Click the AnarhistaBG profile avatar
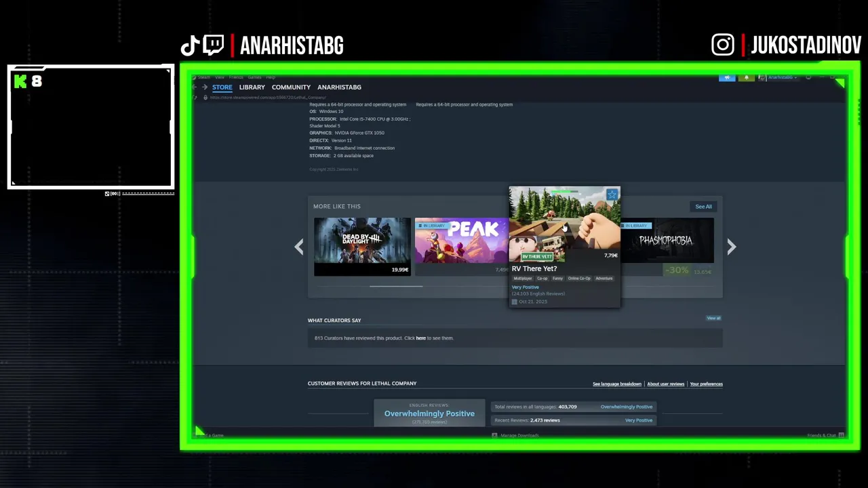 [x=762, y=77]
